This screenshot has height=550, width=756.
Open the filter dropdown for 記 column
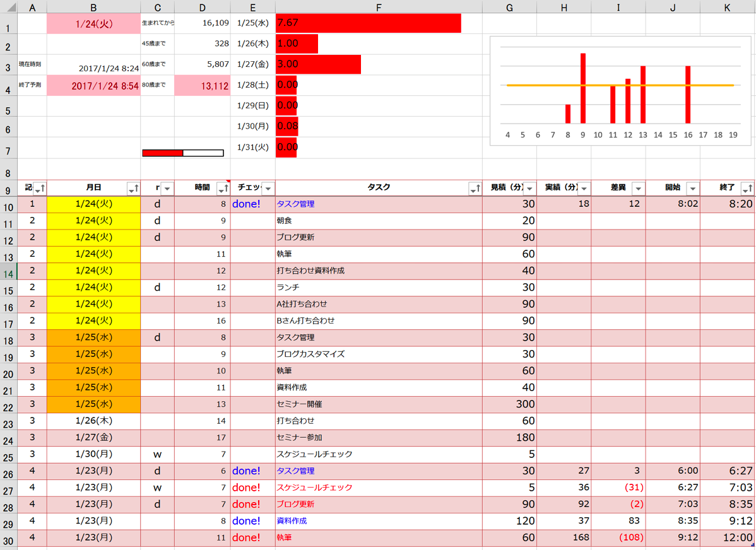[x=40, y=189]
